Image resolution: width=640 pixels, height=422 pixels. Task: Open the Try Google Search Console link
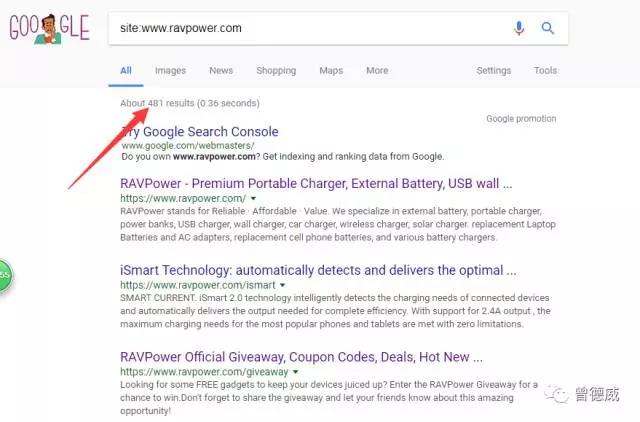point(200,131)
